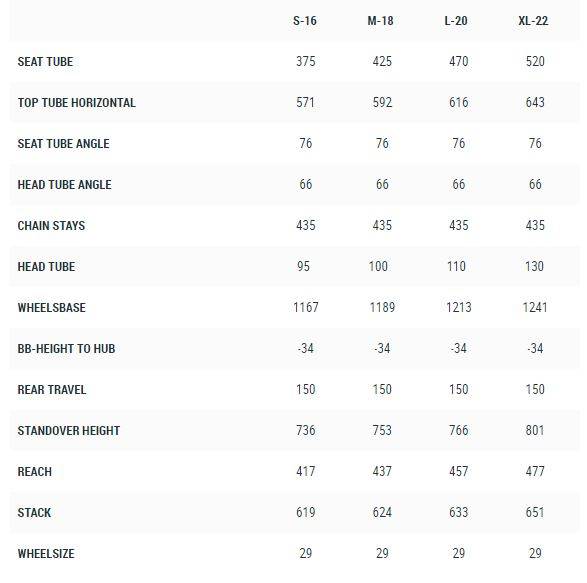
Task: Click the REACH row label
Action: coord(34,472)
